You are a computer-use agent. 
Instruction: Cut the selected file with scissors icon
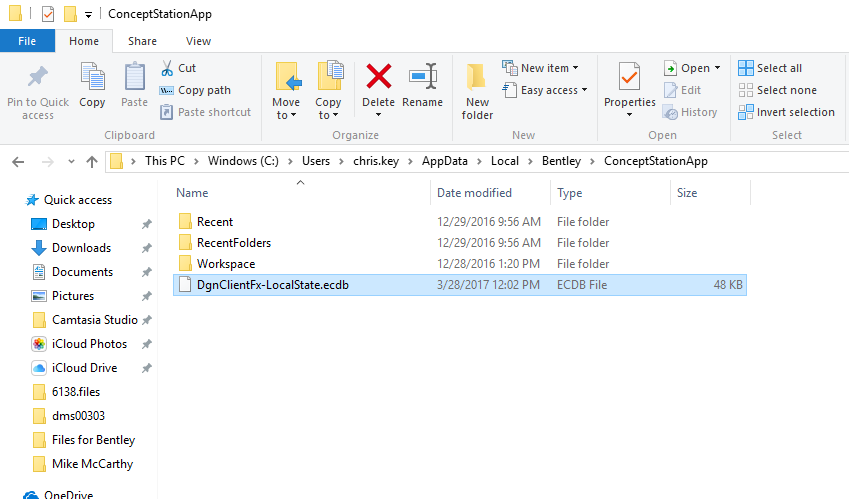tap(167, 68)
